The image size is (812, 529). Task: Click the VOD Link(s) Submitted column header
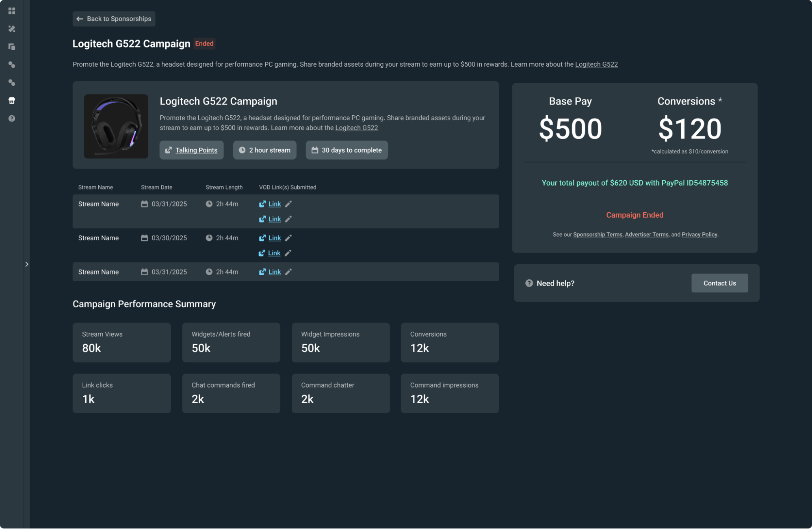[x=288, y=187]
